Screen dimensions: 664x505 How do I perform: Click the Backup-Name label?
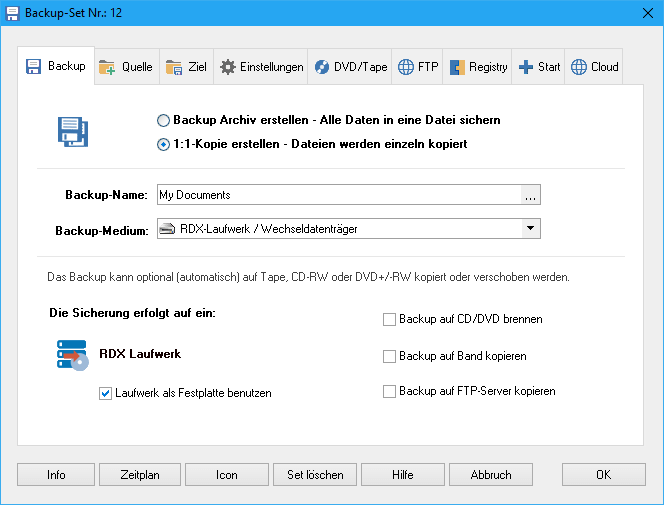[x=106, y=195]
